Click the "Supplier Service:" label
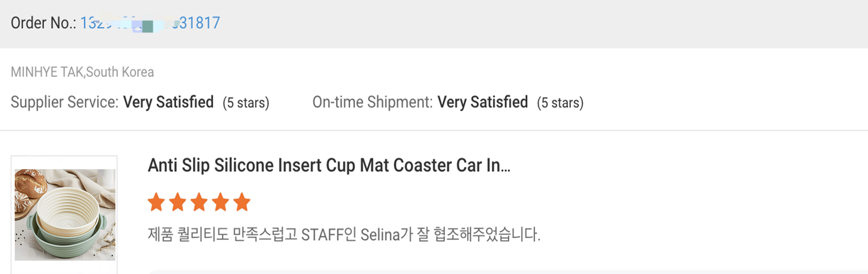 64,102
